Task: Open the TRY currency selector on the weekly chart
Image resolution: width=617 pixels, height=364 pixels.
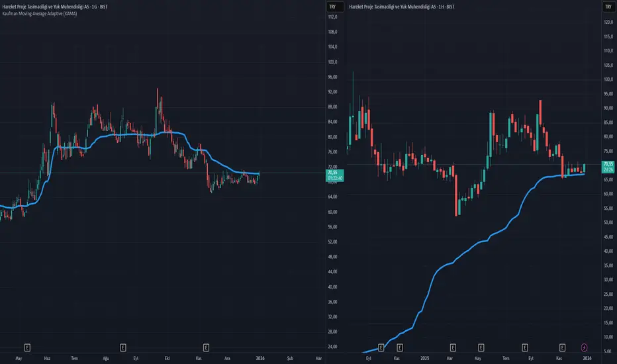Action: pyautogui.click(x=608, y=7)
